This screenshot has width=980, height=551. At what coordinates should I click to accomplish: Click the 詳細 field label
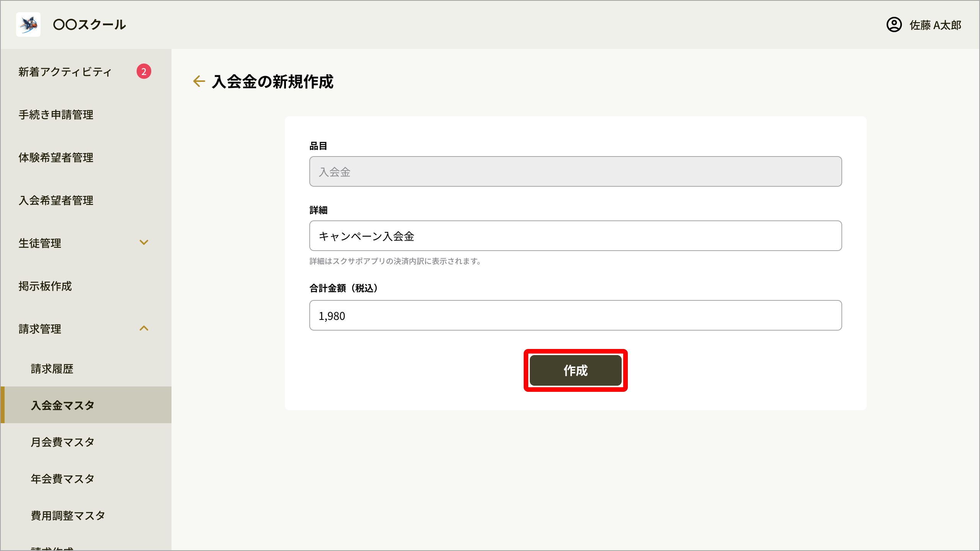[318, 210]
